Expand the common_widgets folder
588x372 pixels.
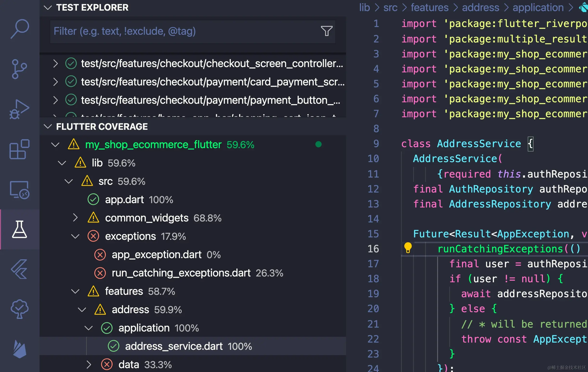coord(75,218)
